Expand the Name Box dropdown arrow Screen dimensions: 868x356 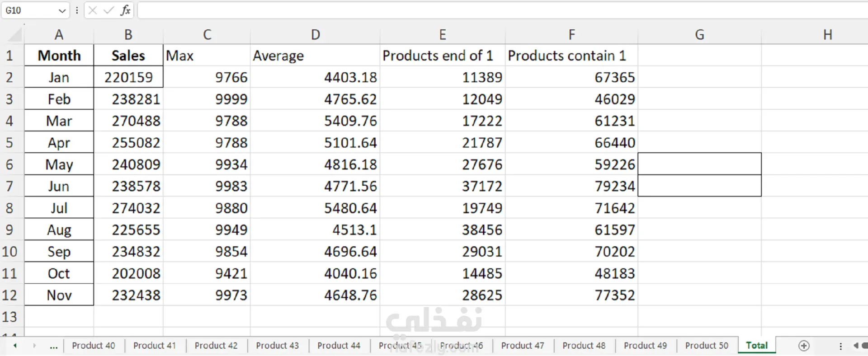coord(62,11)
